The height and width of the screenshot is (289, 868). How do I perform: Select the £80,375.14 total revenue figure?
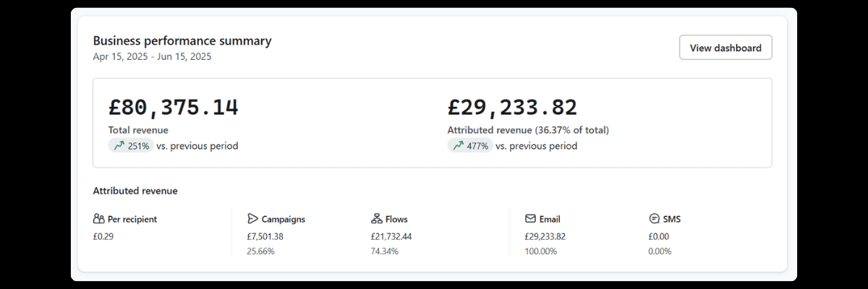click(174, 107)
